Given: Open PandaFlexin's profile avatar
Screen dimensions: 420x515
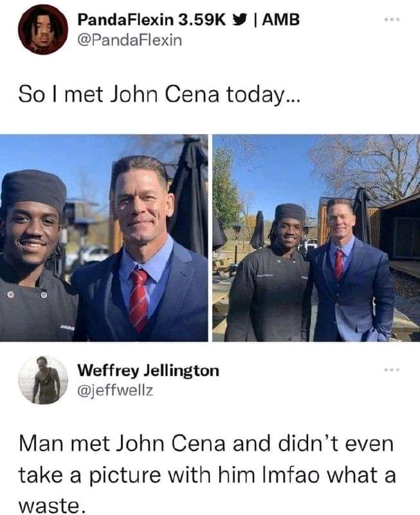Looking at the screenshot, I should pos(42,29).
